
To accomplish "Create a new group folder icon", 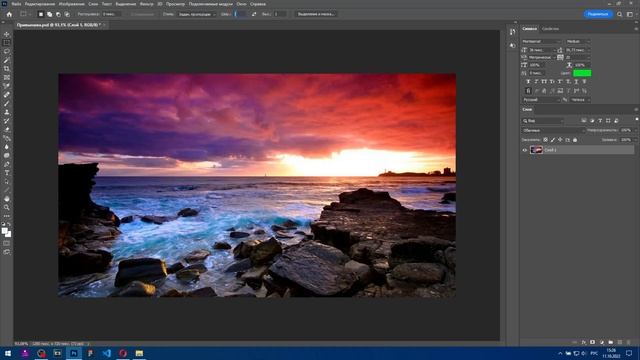I will pyautogui.click(x=611, y=342).
